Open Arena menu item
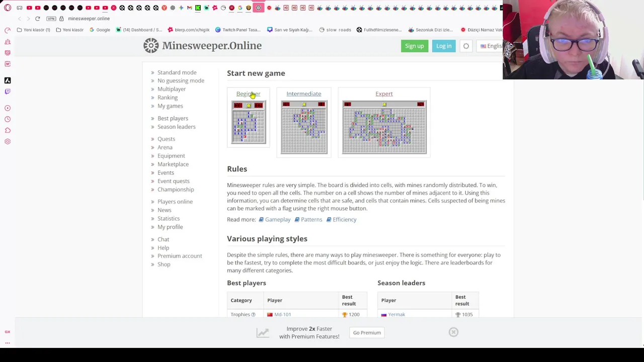Image resolution: width=644 pixels, height=362 pixels. 165,147
